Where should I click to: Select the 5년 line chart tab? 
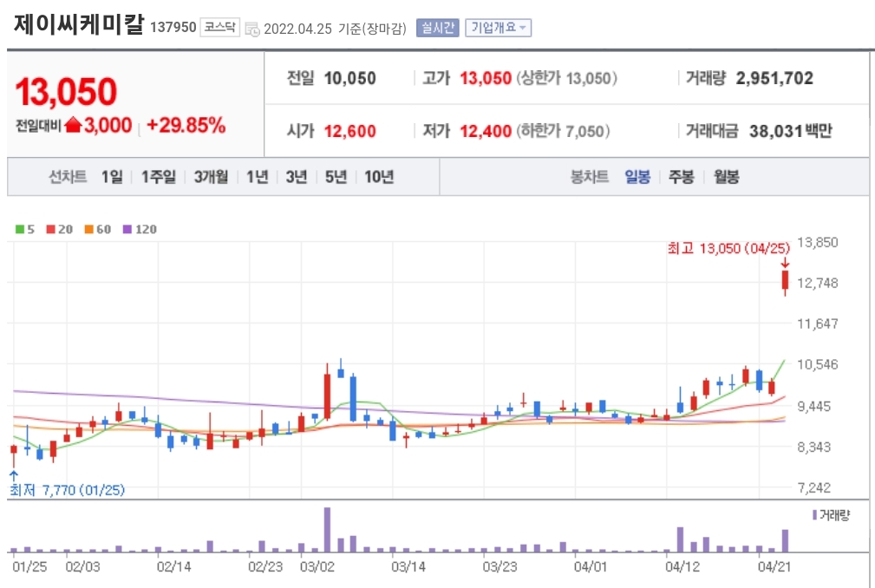point(336,177)
